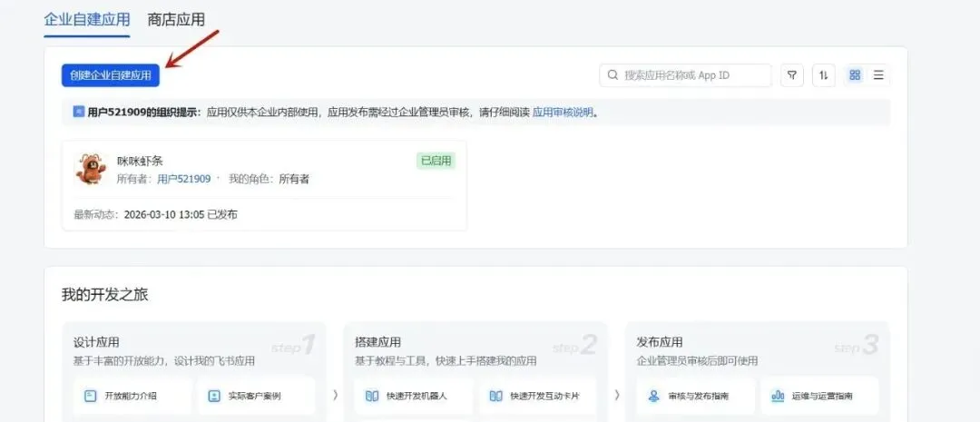Switch to list view layout
This screenshot has width=980, height=422.
click(x=878, y=75)
